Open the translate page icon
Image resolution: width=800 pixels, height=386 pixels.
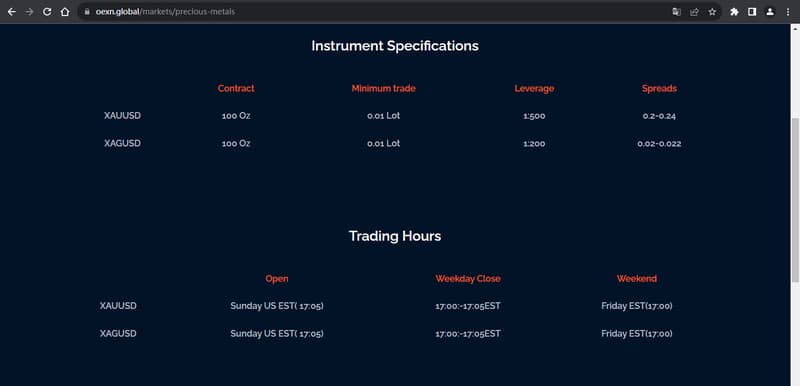click(x=677, y=12)
